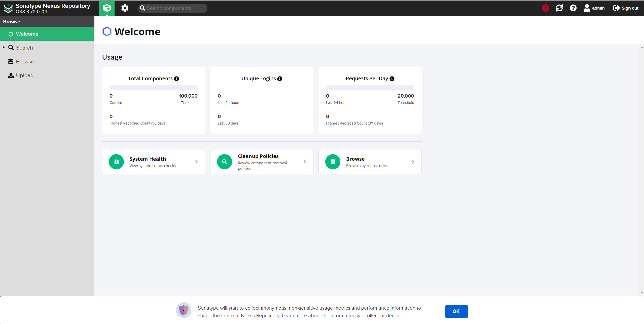The height and width of the screenshot is (324, 644).
Task: Open server administration gear icon
Action: click(125, 8)
